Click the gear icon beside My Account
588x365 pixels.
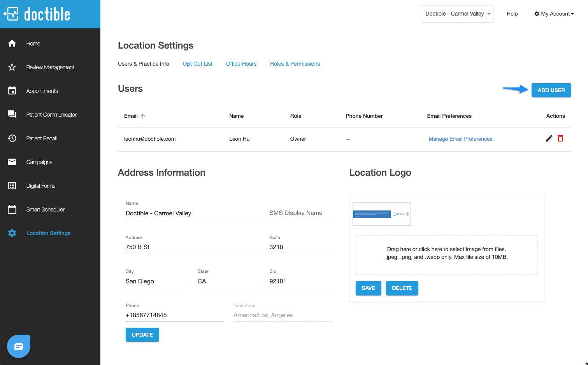pos(537,14)
